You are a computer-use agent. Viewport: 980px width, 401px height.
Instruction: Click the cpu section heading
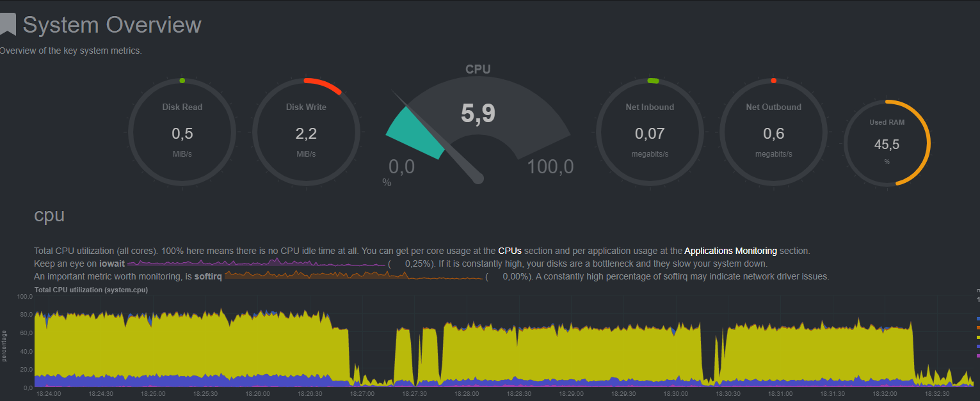pos(49,215)
